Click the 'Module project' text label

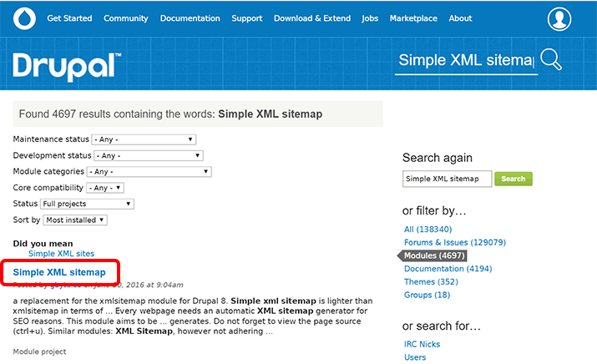click(39, 351)
